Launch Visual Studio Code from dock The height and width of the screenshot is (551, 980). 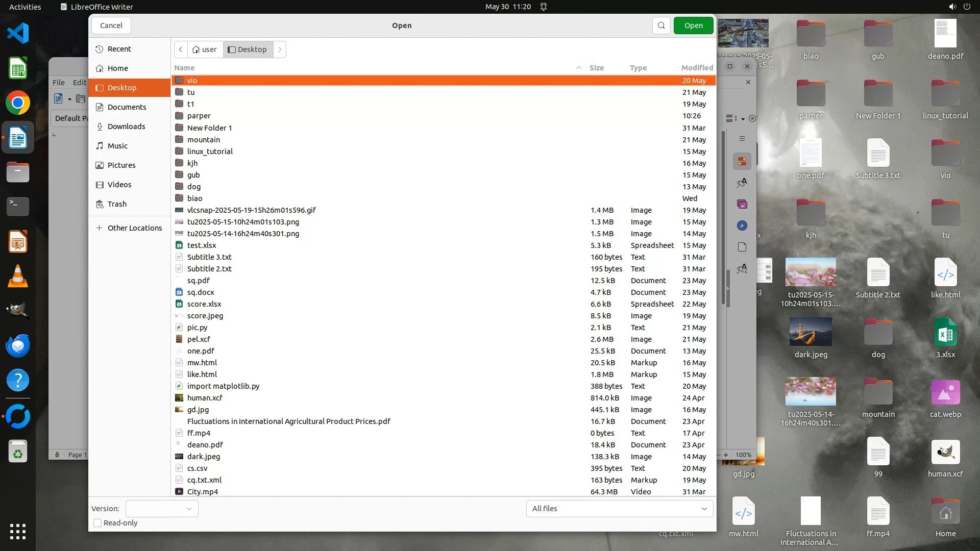pos(18,34)
